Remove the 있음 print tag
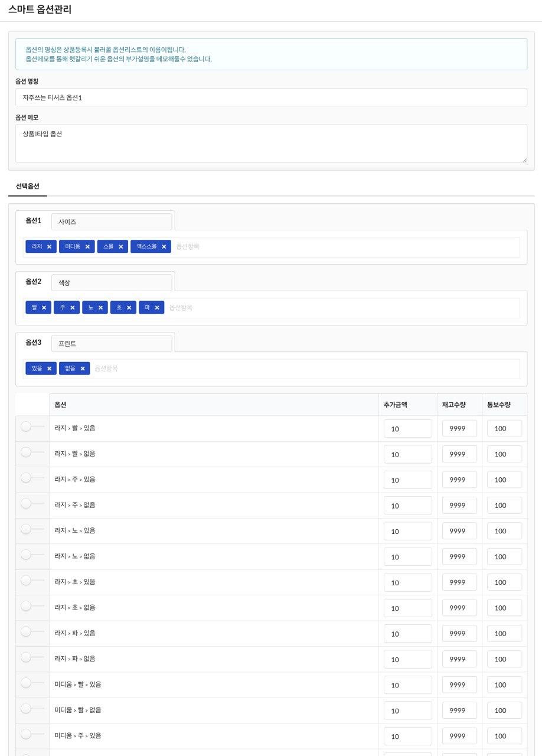Viewport: 542px width, 756px height. (49, 369)
